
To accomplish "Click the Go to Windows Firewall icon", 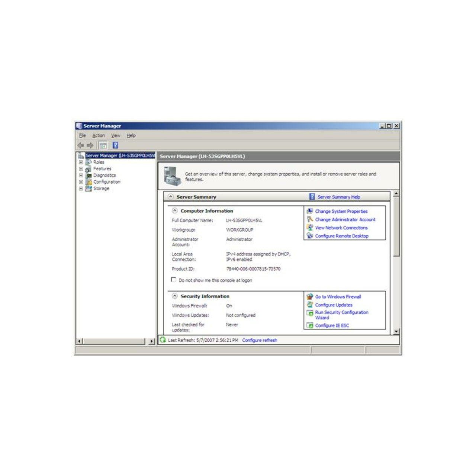I will click(x=310, y=297).
